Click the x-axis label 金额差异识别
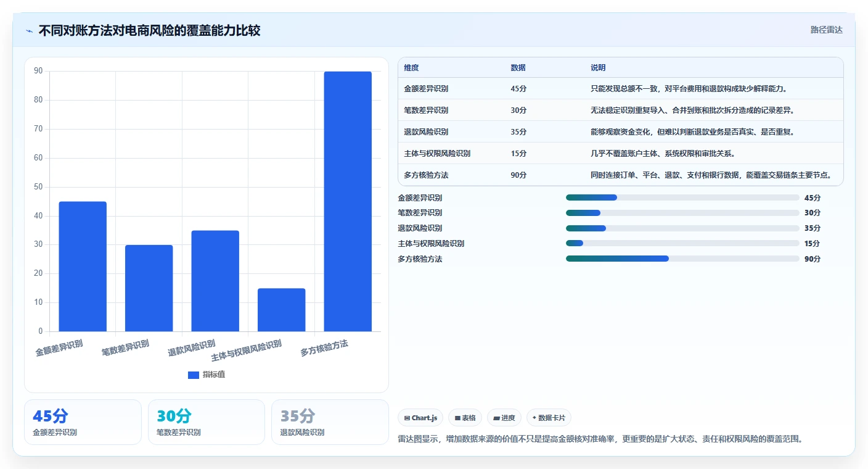This screenshot has width=868, height=469. [59, 348]
